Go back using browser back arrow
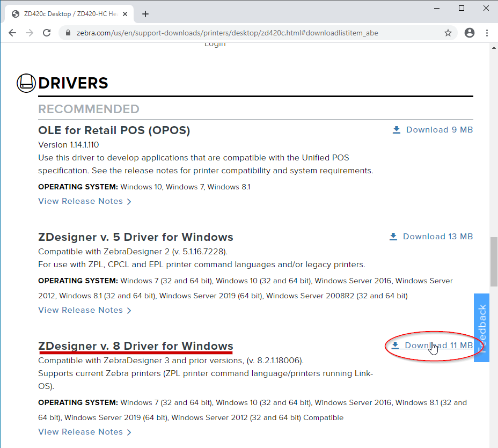This screenshot has height=448, width=498. (12, 33)
